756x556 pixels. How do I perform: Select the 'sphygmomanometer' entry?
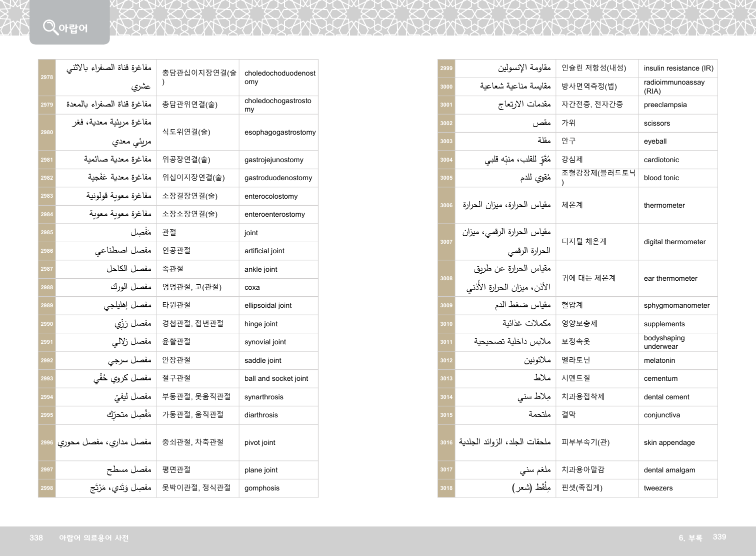click(x=676, y=306)
